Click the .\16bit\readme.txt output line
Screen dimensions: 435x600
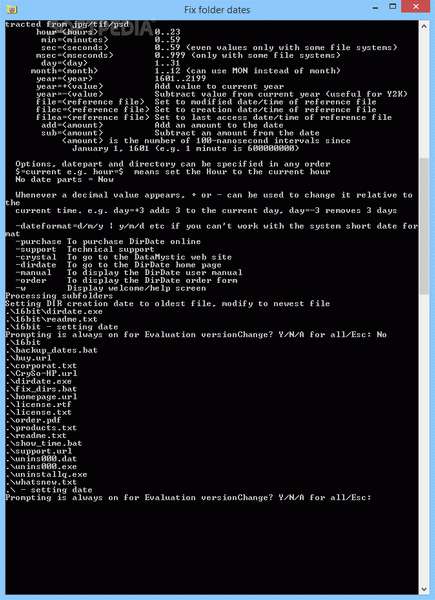51,319
